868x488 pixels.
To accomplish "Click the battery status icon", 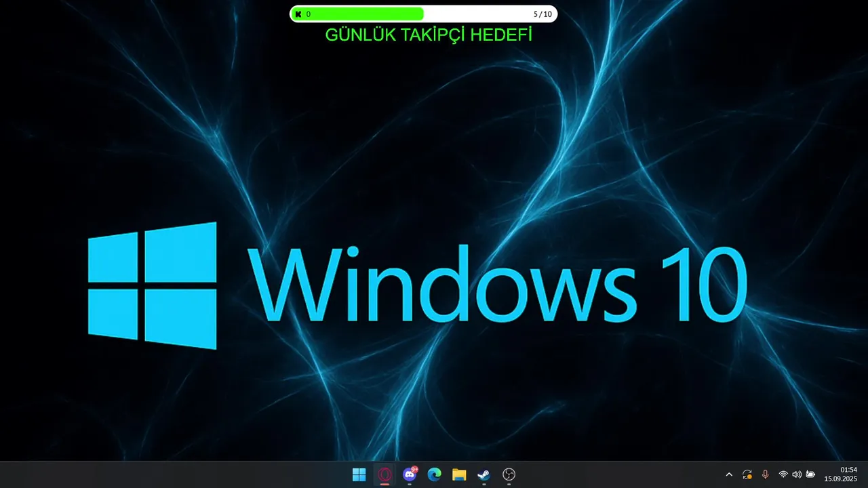I will (x=810, y=474).
